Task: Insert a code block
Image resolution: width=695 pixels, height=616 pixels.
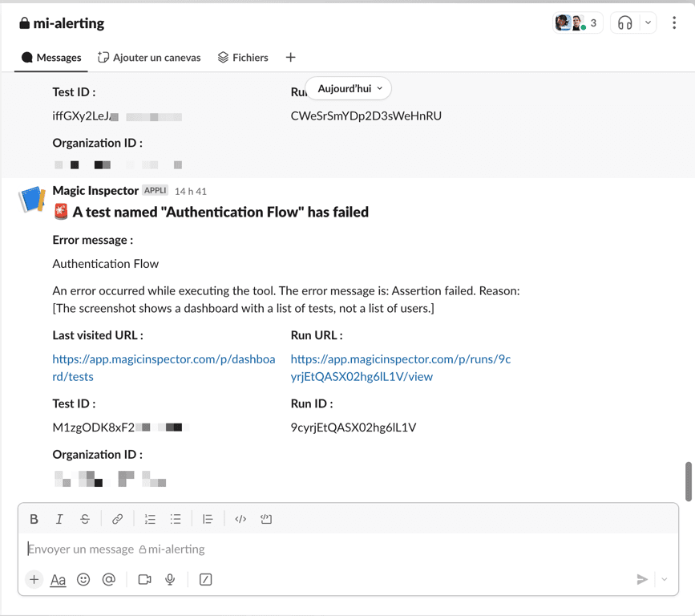Action: [266, 519]
